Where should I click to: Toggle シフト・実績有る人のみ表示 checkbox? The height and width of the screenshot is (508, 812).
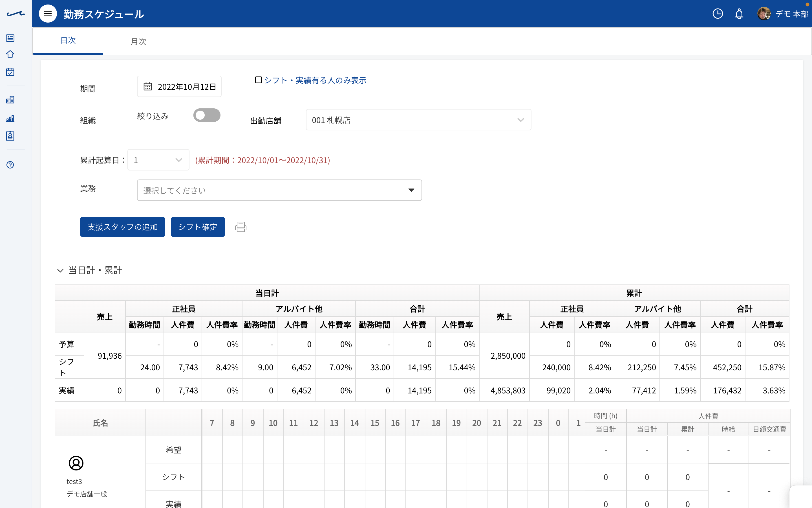click(258, 80)
